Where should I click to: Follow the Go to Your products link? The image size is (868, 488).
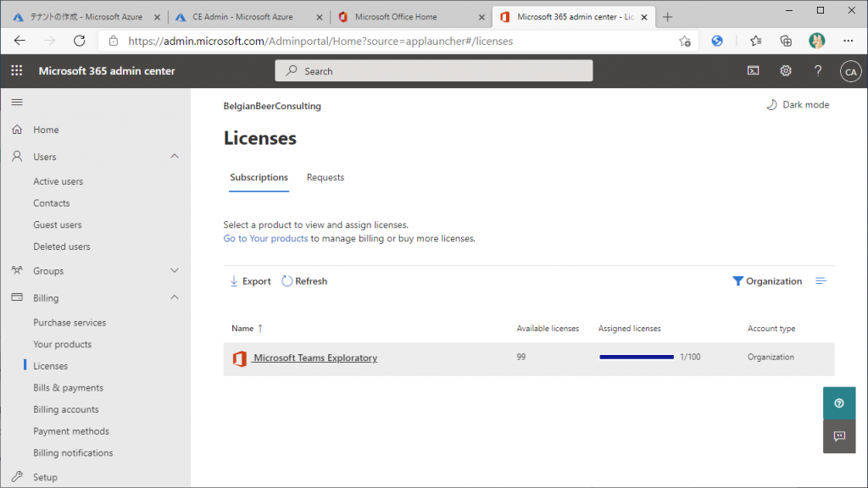(265, 238)
